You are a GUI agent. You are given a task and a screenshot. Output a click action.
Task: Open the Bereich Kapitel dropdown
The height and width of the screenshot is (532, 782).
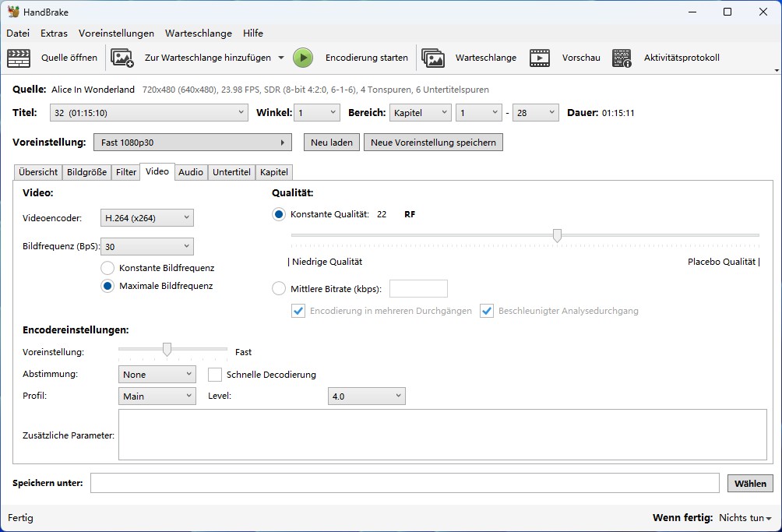[421, 113]
